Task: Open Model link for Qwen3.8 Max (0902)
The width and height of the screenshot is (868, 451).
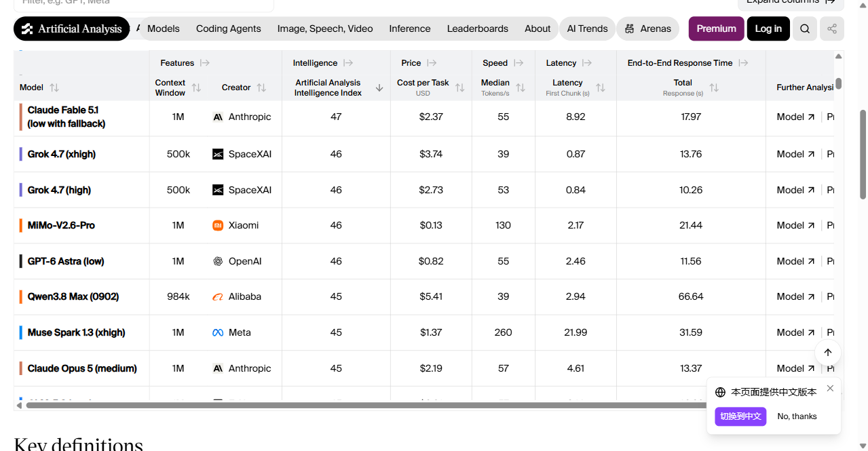Action: pos(795,296)
